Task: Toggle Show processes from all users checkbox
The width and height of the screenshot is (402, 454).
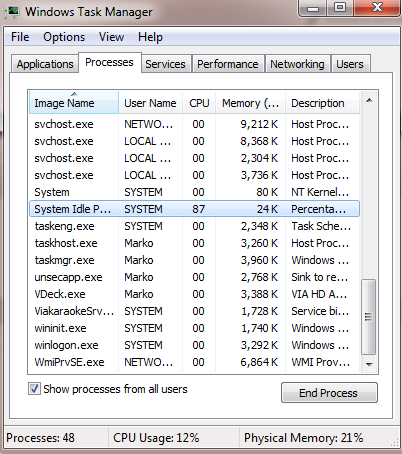Action: (34, 389)
